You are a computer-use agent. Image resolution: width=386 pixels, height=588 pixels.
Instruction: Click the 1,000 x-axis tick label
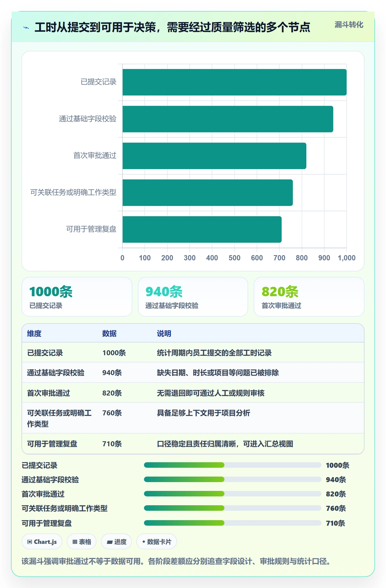click(347, 258)
